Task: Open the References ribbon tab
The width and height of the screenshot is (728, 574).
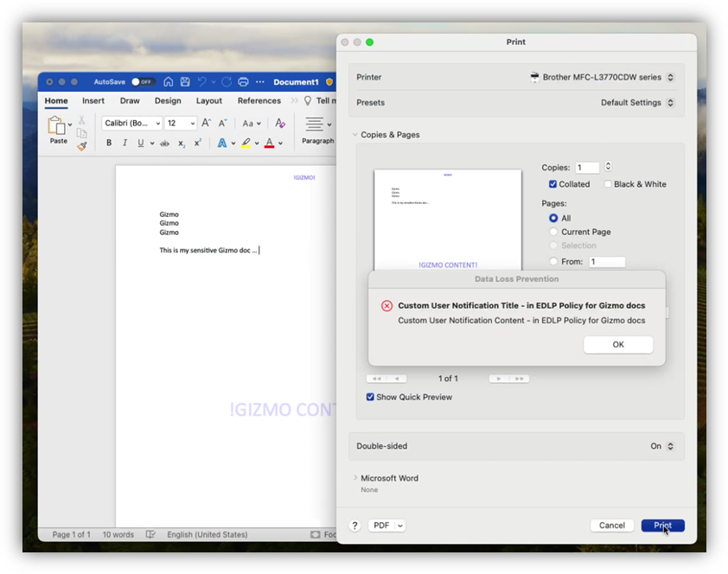Action: point(259,100)
